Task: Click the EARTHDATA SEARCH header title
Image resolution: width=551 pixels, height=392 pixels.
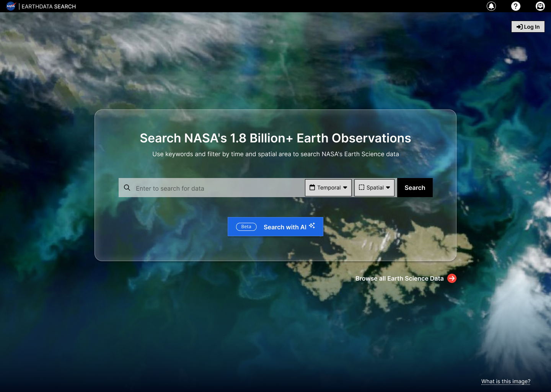Action: (x=49, y=6)
